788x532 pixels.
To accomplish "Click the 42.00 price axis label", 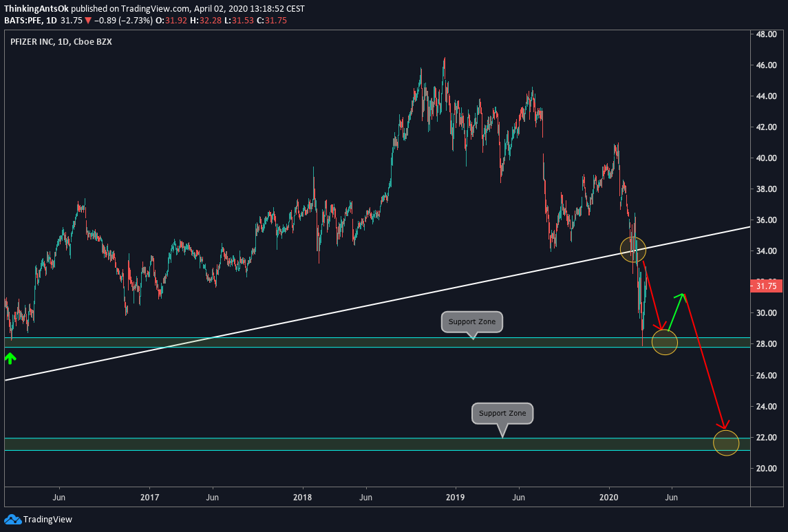I will (767, 127).
